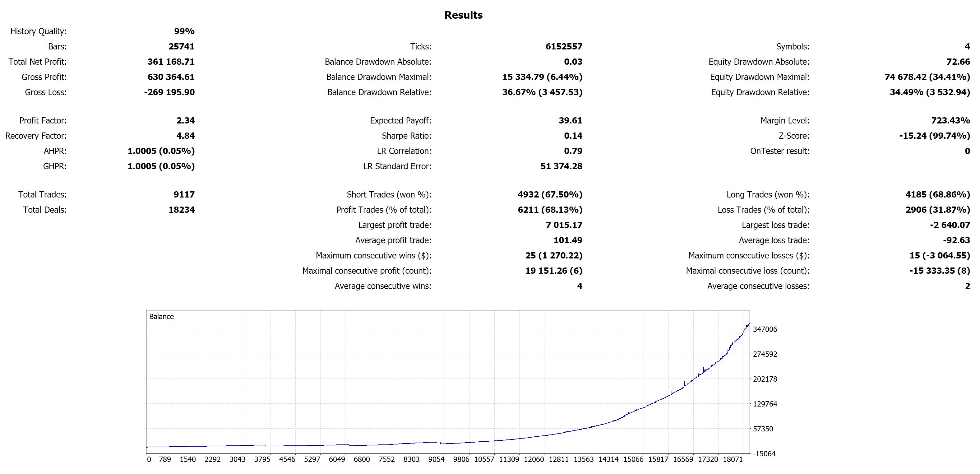Select the Profit Factor value 2.34
Image resolution: width=980 pixels, height=474 pixels.
pos(185,121)
